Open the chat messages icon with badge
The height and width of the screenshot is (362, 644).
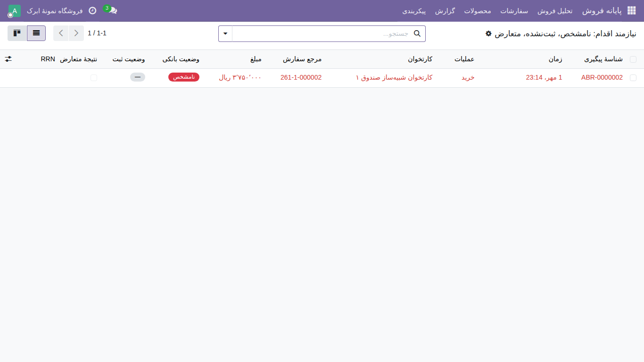112,10
